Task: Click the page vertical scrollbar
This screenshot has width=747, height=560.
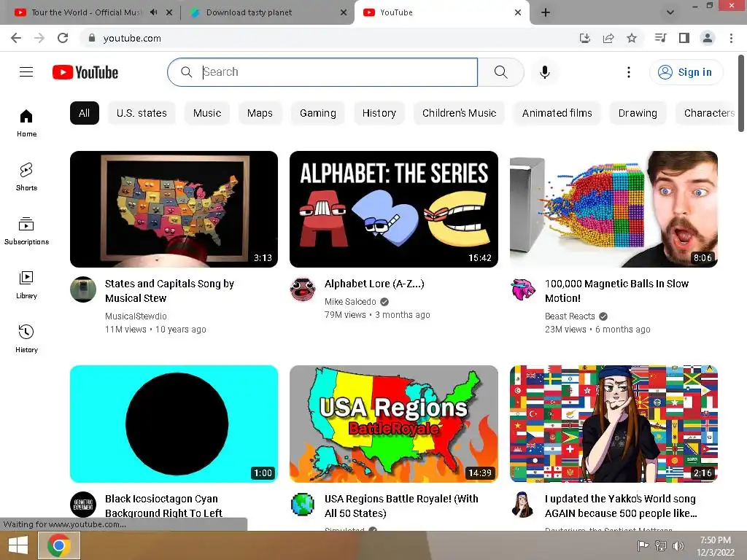Action: click(x=741, y=93)
